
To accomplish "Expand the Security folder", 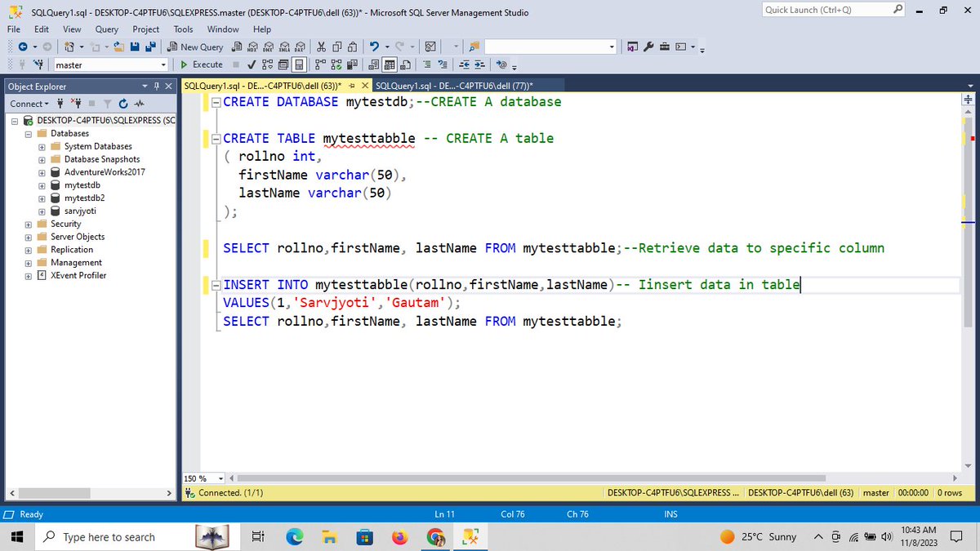I will tap(29, 224).
